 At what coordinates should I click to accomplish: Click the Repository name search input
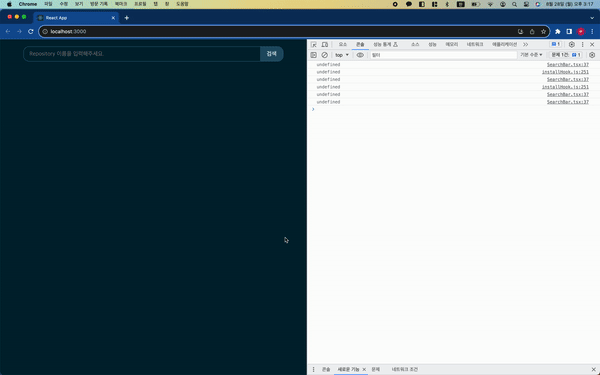(142, 54)
